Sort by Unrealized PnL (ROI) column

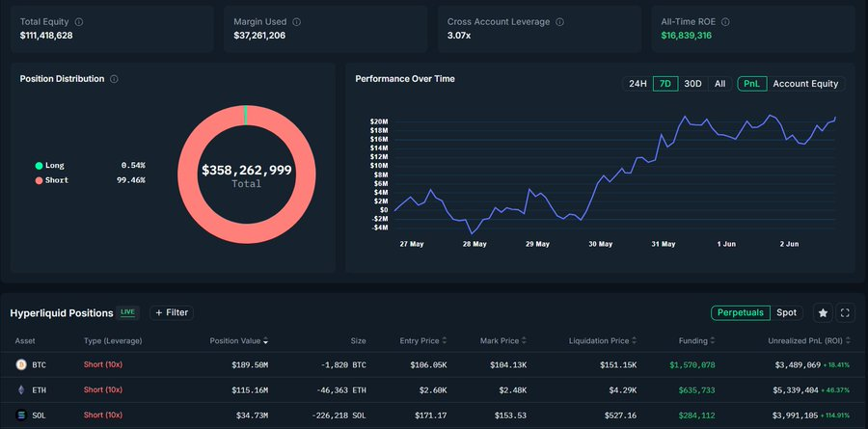pos(809,341)
